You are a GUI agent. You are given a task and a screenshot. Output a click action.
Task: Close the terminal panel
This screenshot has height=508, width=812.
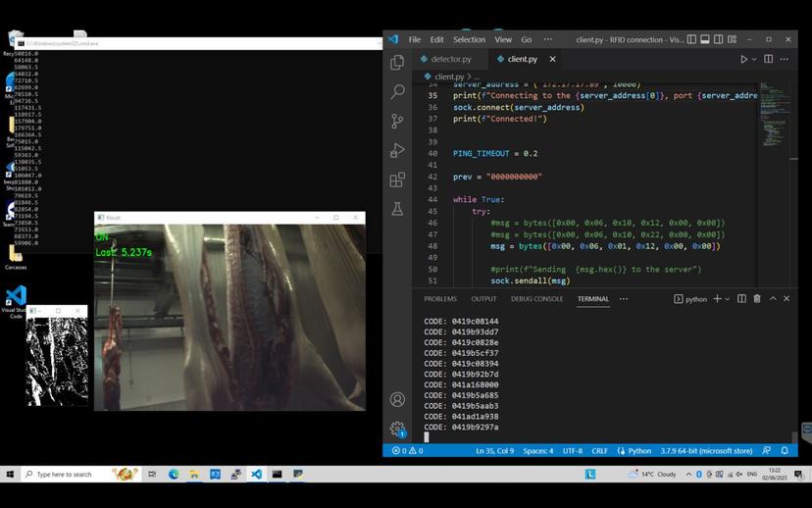[x=787, y=299]
